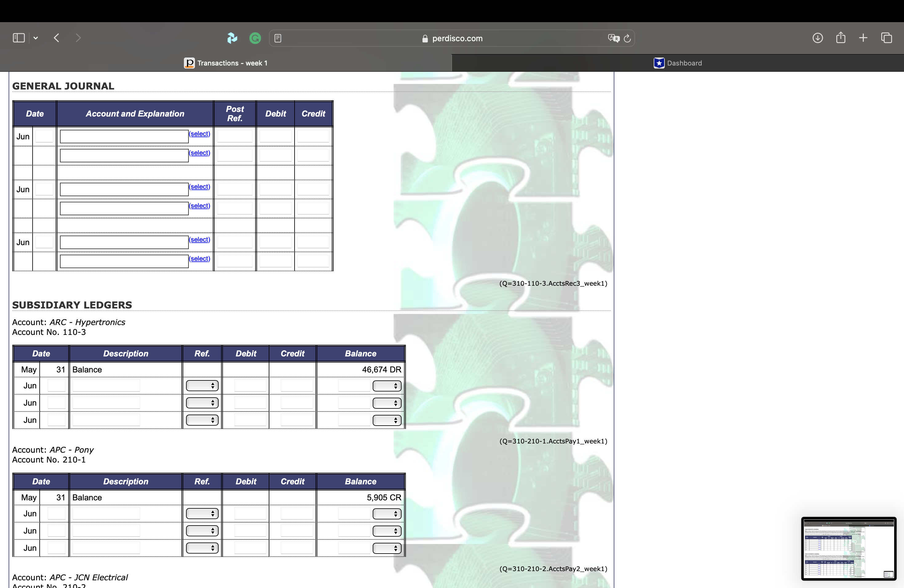Open a new browser tab
Viewport: 904px width, 588px height.
pos(863,38)
